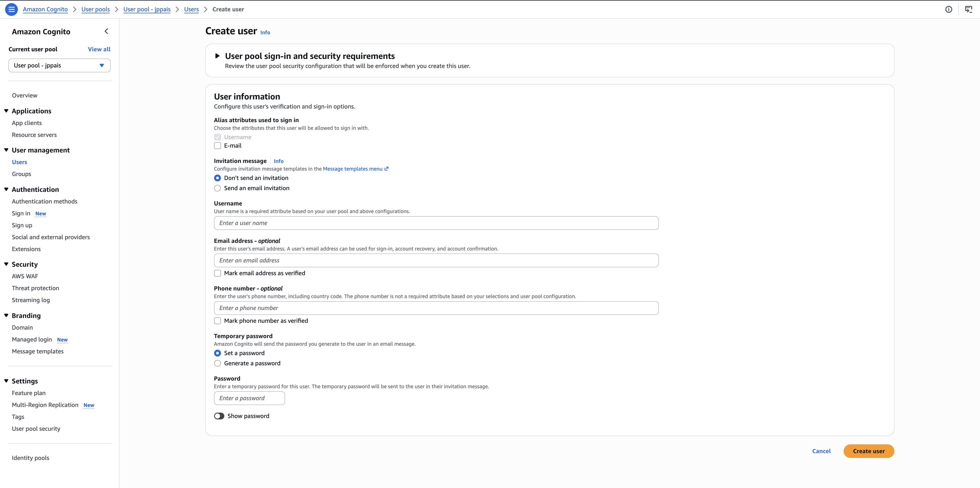Focus the Enter an email address field
980x488 pixels.
pyautogui.click(x=436, y=260)
